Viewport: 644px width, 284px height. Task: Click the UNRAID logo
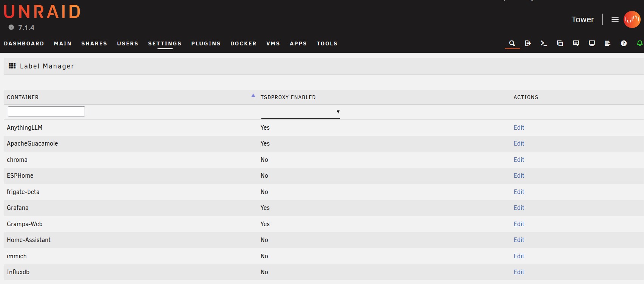[x=42, y=12]
